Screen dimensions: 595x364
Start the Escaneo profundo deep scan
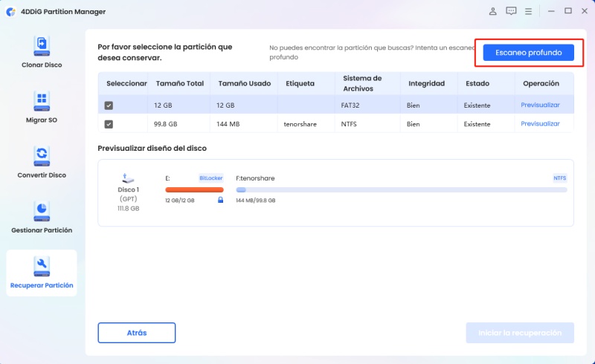click(x=528, y=53)
